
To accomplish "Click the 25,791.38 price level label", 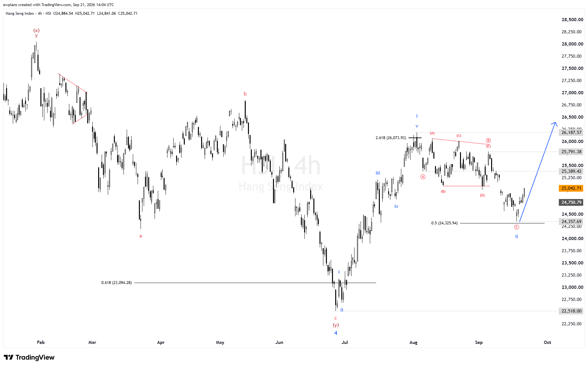I will (x=571, y=152).
